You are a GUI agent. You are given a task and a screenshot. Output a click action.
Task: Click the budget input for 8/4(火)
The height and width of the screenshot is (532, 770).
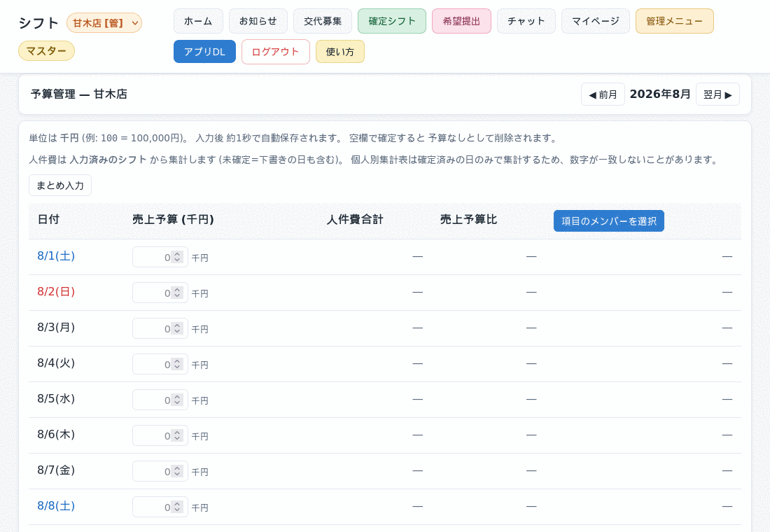click(160, 364)
